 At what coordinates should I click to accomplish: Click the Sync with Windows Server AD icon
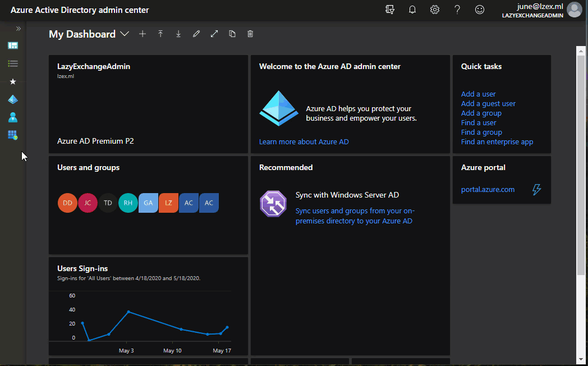coord(273,204)
